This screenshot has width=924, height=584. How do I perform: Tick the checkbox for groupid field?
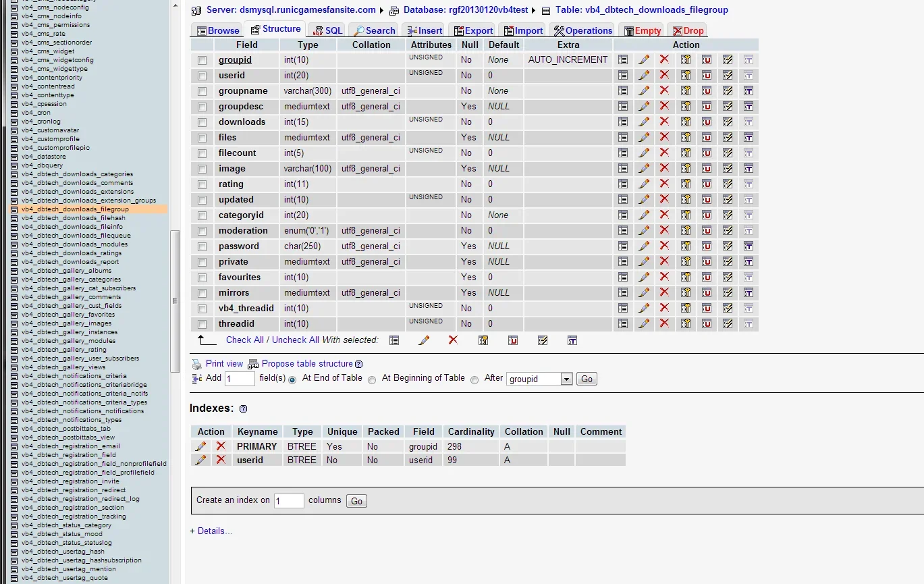tap(202, 60)
